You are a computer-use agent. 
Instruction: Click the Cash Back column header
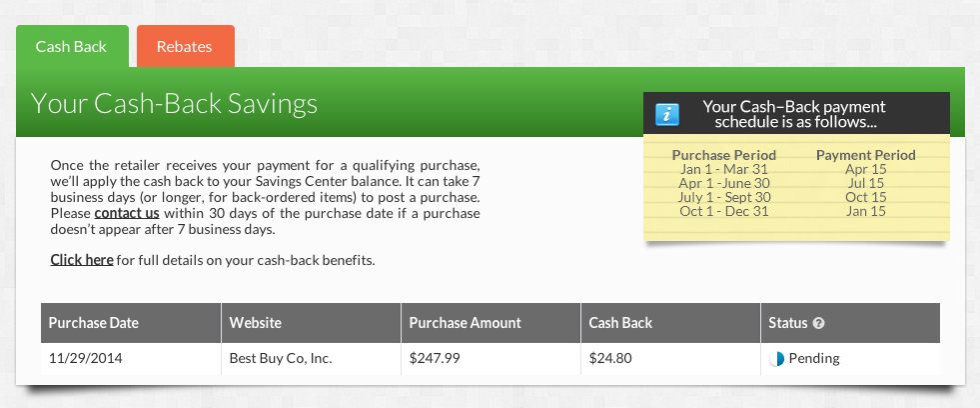pos(670,323)
